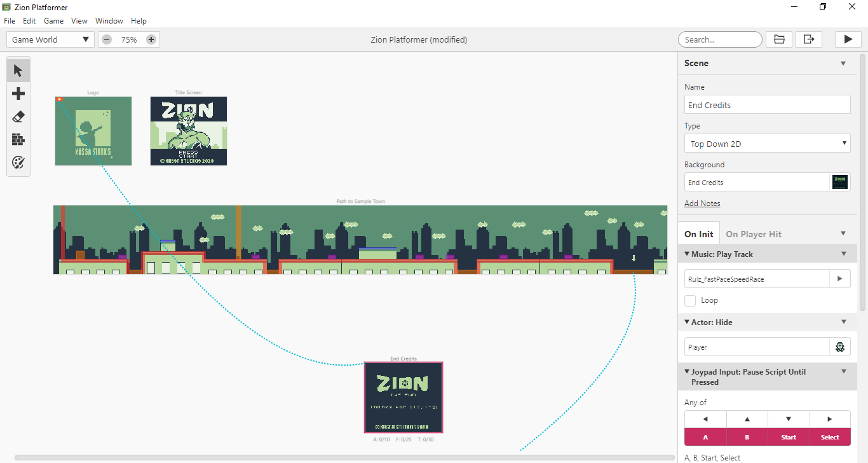The width and height of the screenshot is (868, 463).
Task: Toggle the Start joypad button
Action: click(x=789, y=437)
